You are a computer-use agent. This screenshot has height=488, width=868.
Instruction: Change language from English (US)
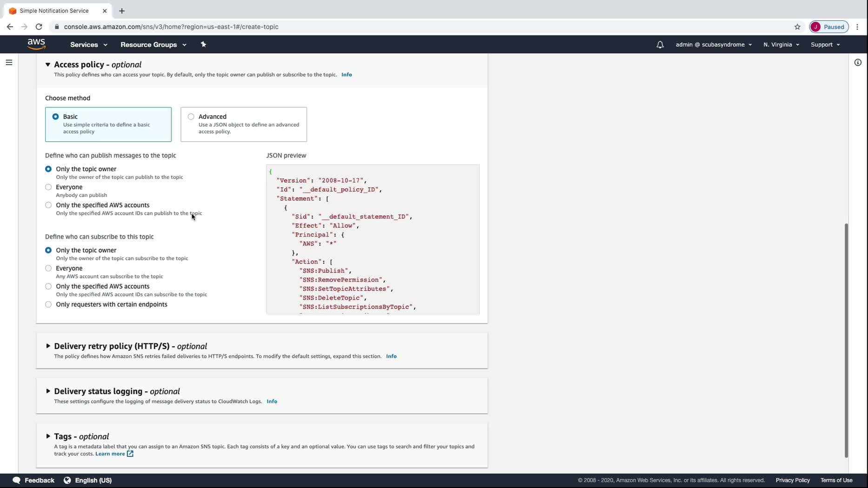click(88, 480)
